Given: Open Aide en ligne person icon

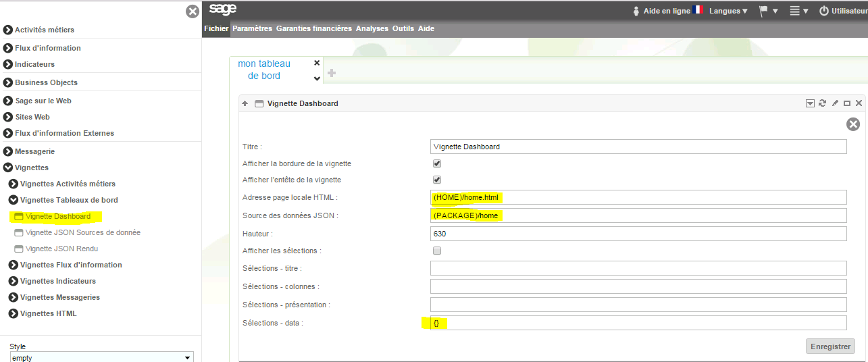Looking at the screenshot, I should pyautogui.click(x=636, y=11).
